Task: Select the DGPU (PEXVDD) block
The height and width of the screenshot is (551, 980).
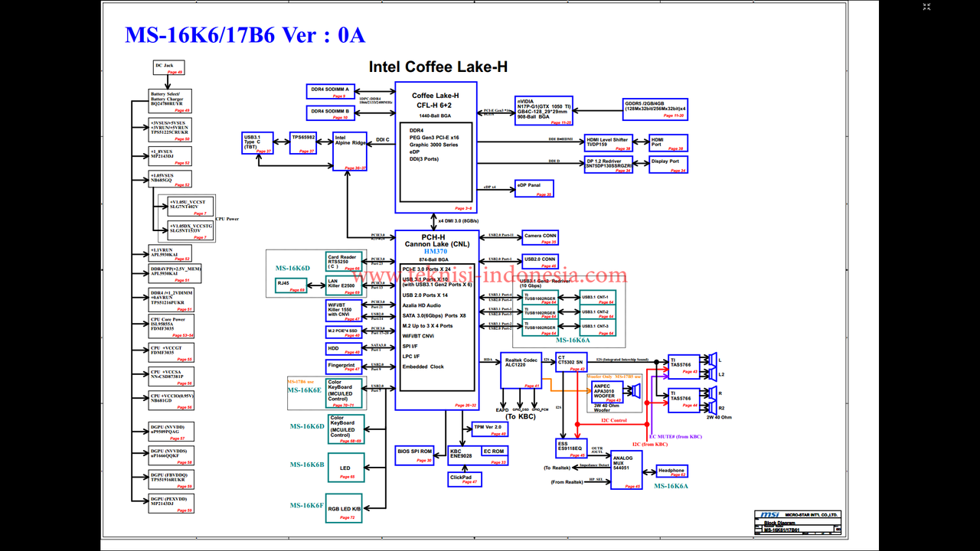Action: tap(170, 504)
